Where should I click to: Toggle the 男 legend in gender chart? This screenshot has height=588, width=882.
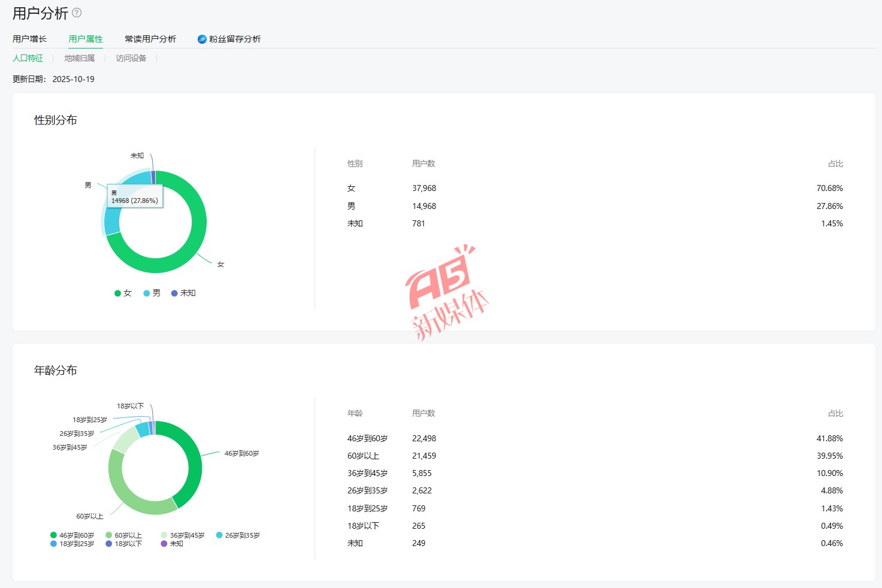point(152,293)
